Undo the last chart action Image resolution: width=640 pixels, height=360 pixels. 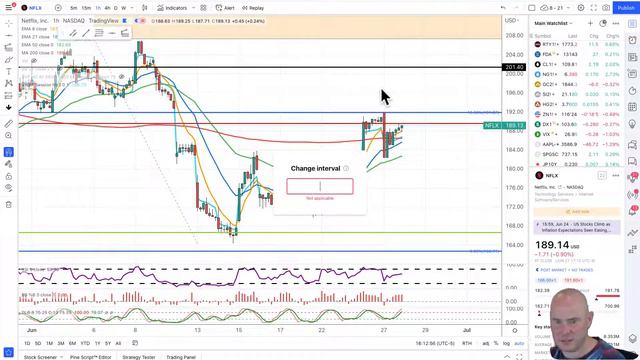click(503, 8)
